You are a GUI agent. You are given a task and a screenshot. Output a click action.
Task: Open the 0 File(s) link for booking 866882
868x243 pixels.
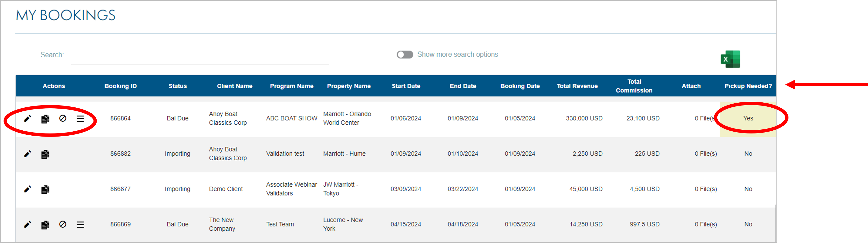coord(706,154)
